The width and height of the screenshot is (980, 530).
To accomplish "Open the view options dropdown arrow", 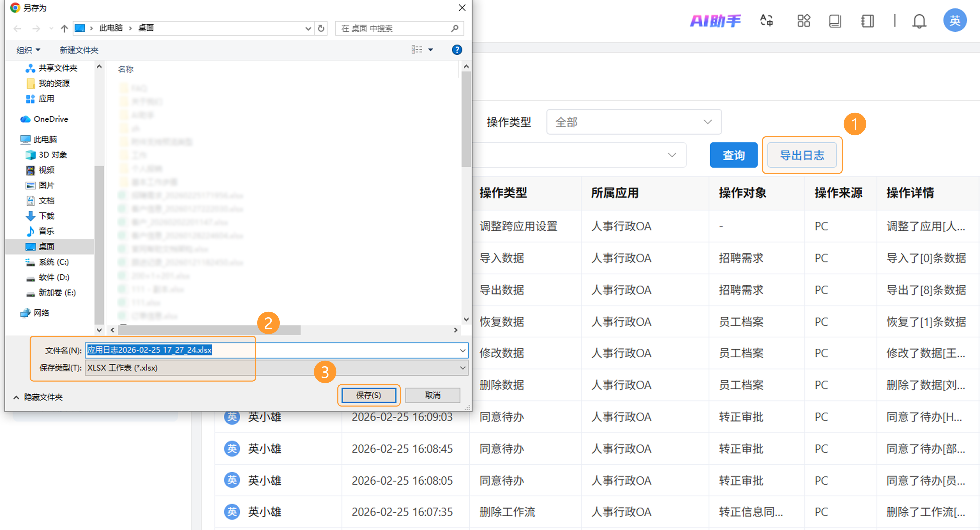I will tap(431, 50).
